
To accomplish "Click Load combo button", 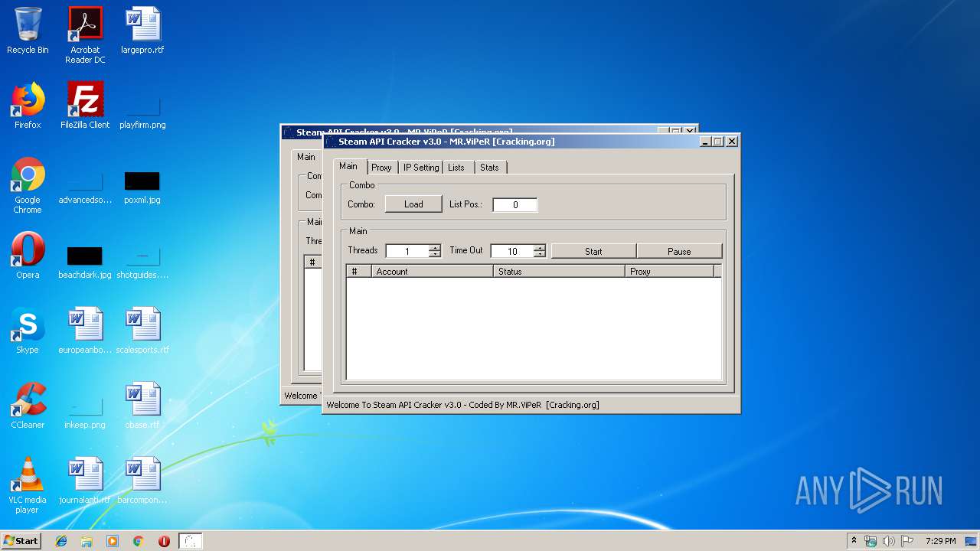I will [x=413, y=204].
